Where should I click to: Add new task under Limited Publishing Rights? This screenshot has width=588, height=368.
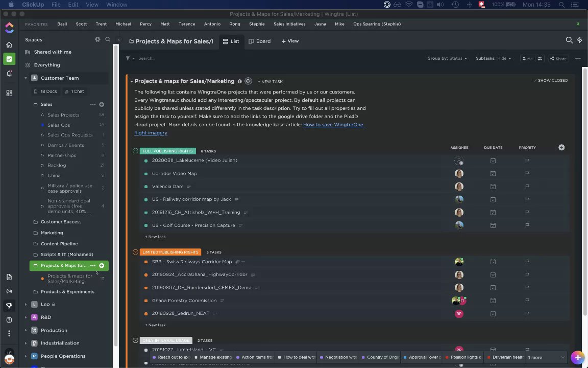click(155, 325)
